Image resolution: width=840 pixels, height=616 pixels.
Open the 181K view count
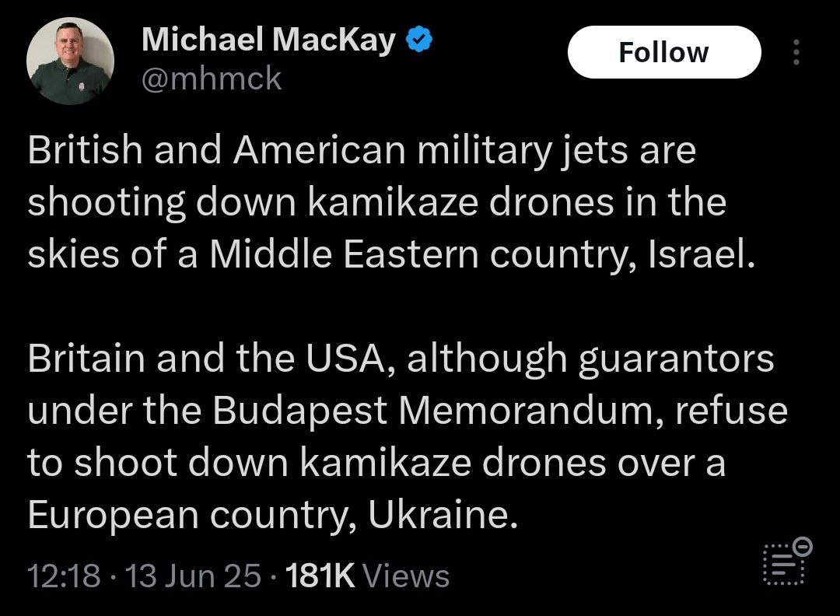(320, 576)
